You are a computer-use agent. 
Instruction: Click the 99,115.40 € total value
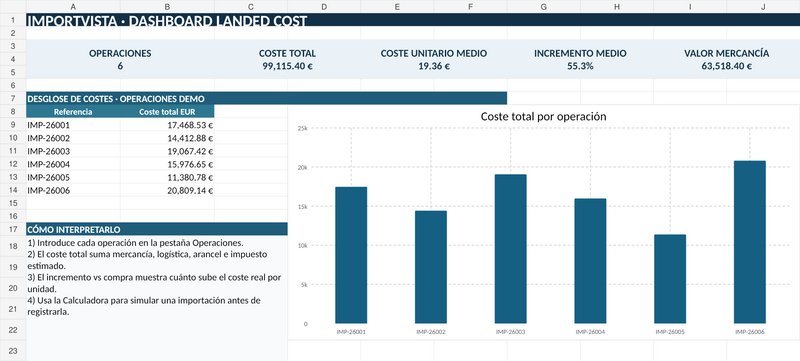[287, 66]
